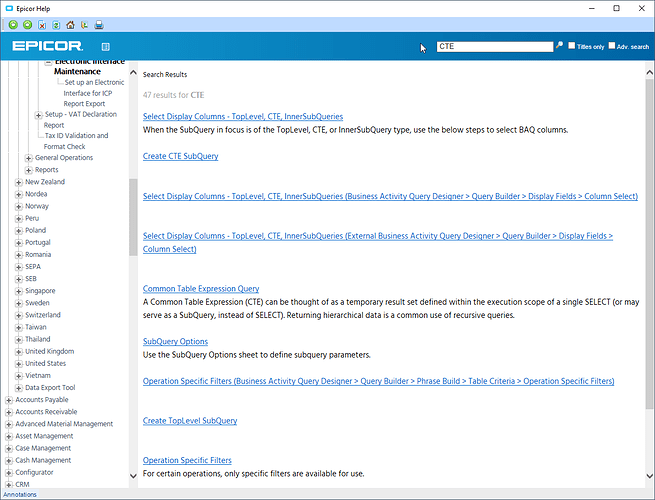Click the navigation tree scroll down arrow
Image resolution: width=655 pixels, height=500 pixels.
pyautogui.click(x=133, y=476)
